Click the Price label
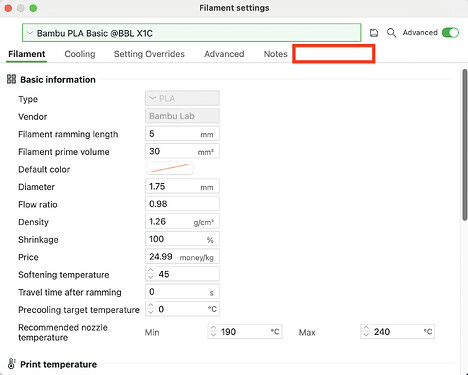 [x=28, y=257]
